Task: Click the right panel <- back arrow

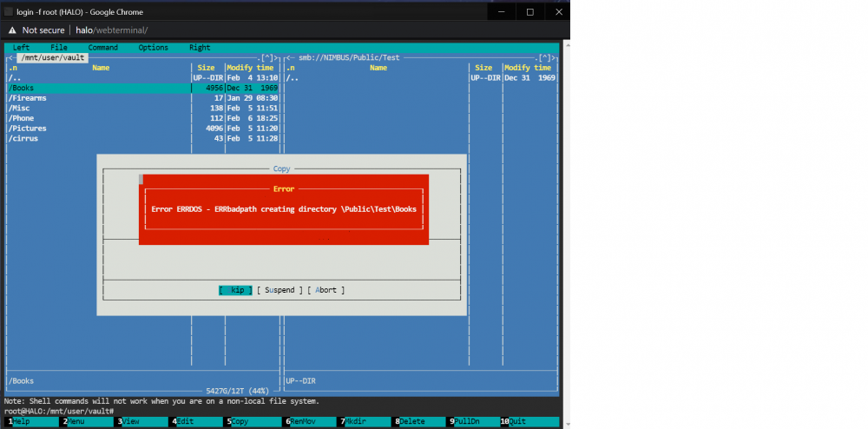Action: (x=290, y=57)
